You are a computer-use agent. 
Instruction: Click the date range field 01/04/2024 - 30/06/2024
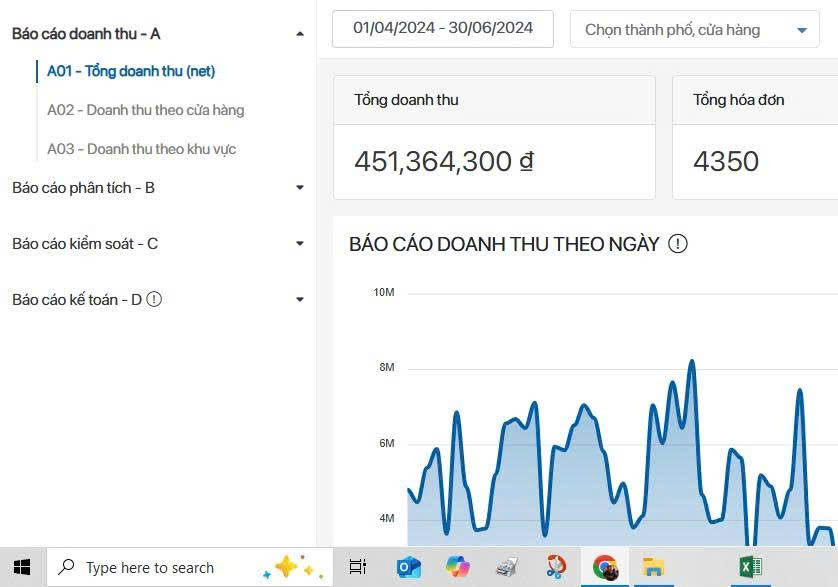click(442, 28)
